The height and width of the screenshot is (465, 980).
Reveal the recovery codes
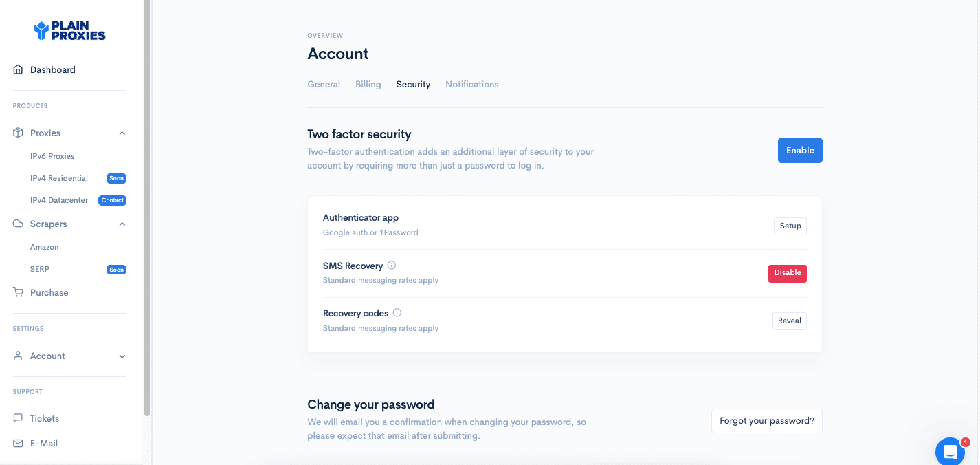click(790, 321)
